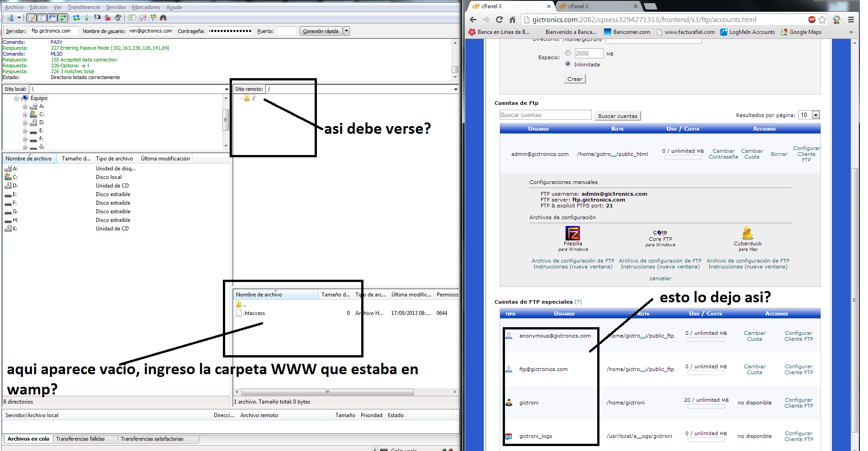Select the Inlimitada radio button
The height and width of the screenshot is (451, 868).
coord(568,64)
